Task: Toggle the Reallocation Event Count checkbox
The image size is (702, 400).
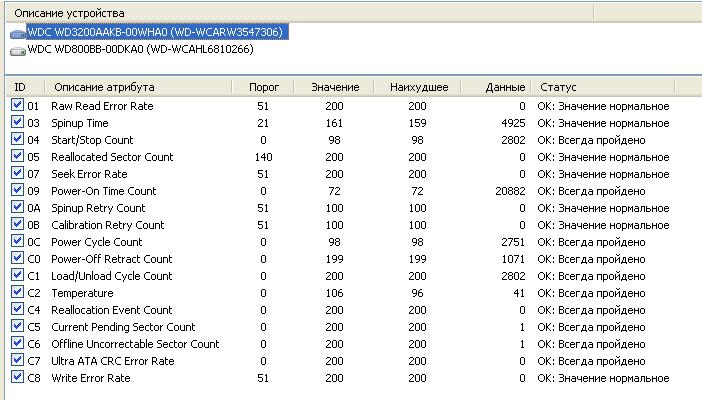Action: tap(17, 309)
